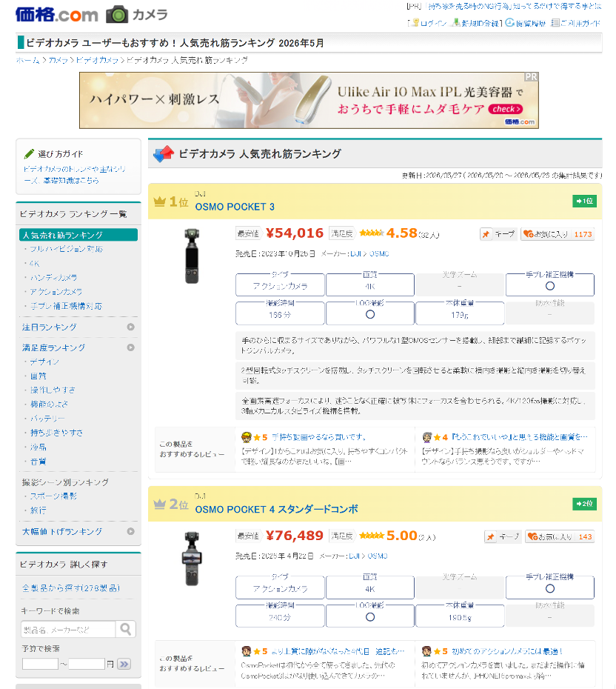Screen dimensions: 616x689
Task: Open DJI maker link for OSMO POCKET 4
Action: click(x=354, y=556)
